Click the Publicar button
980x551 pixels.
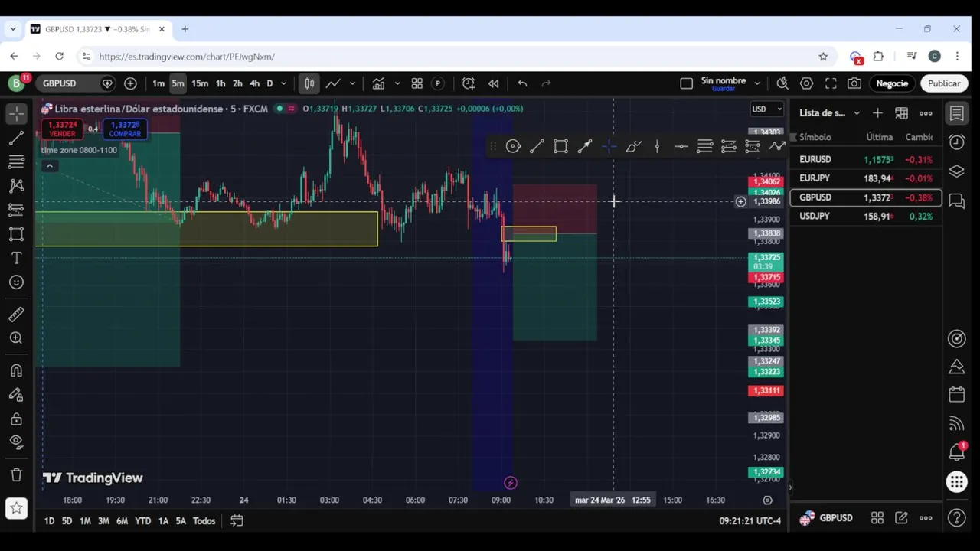(x=944, y=83)
